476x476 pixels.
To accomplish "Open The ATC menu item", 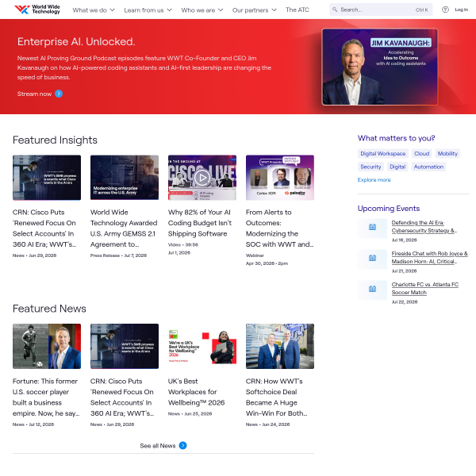I will point(297,10).
